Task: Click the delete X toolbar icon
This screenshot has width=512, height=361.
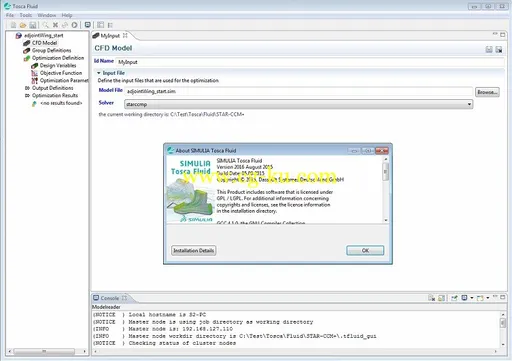Action: (55, 25)
